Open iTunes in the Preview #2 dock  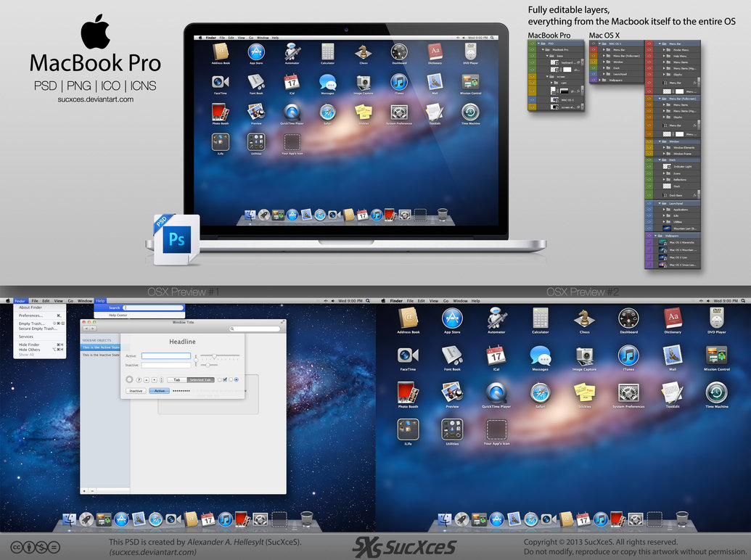click(601, 519)
